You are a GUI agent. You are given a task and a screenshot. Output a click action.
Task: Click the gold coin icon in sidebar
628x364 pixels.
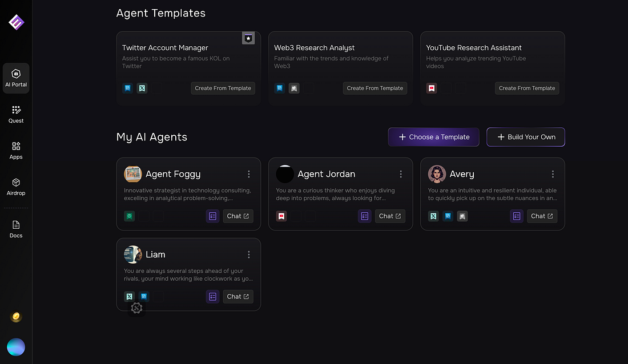click(x=16, y=317)
